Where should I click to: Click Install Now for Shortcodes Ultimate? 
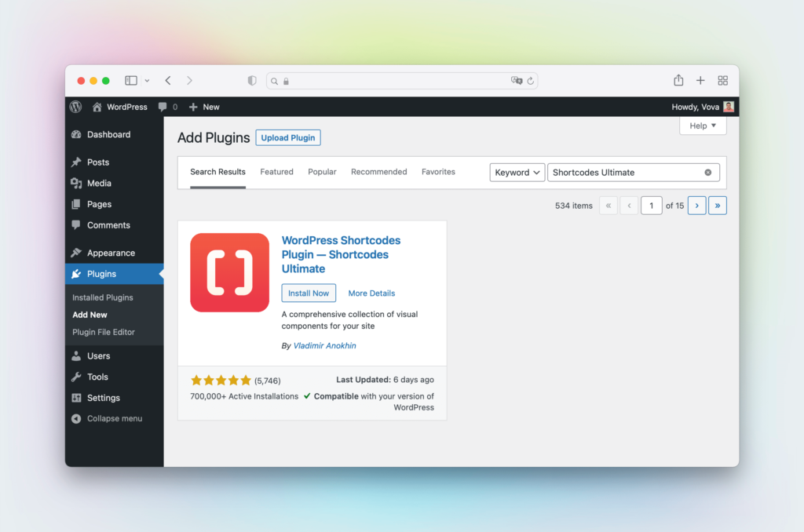[x=309, y=293]
